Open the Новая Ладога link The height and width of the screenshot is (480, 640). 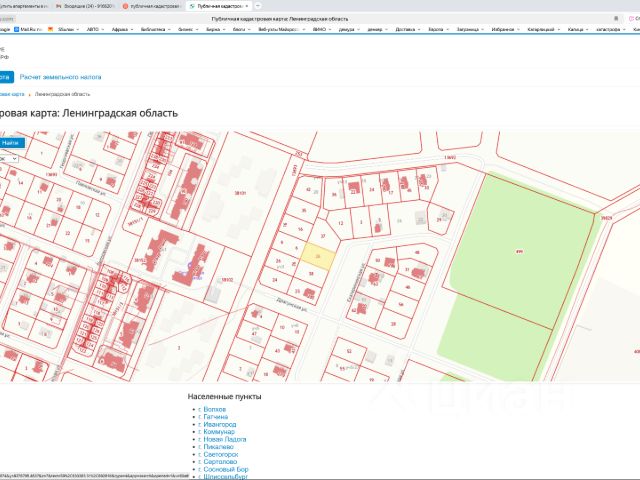click(x=224, y=438)
